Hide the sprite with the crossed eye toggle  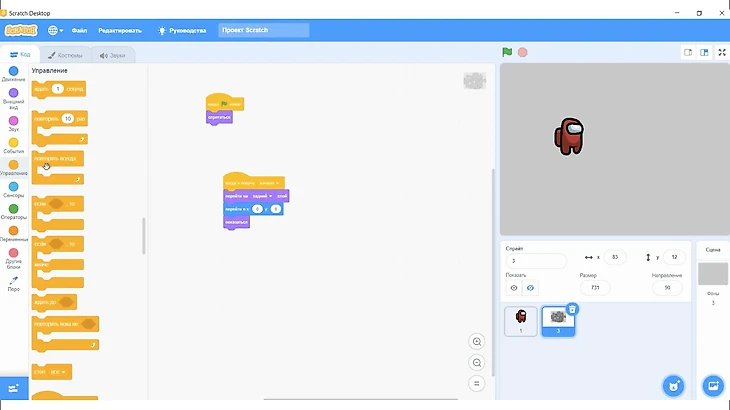pos(530,288)
